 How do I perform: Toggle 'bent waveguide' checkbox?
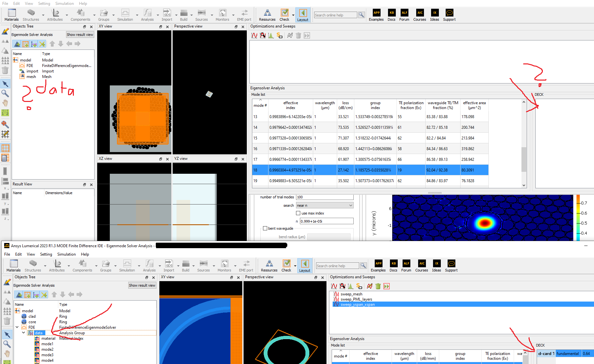click(x=265, y=228)
